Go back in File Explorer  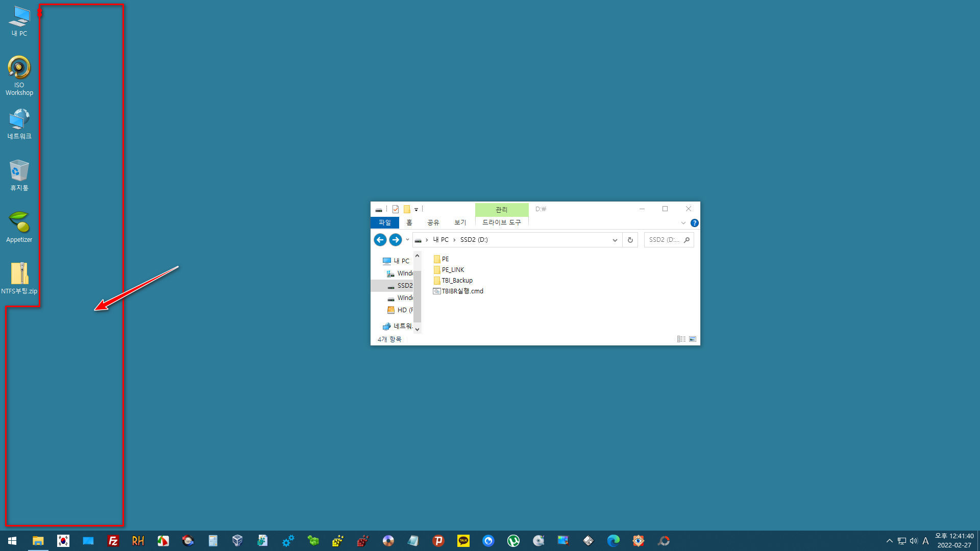pyautogui.click(x=380, y=240)
